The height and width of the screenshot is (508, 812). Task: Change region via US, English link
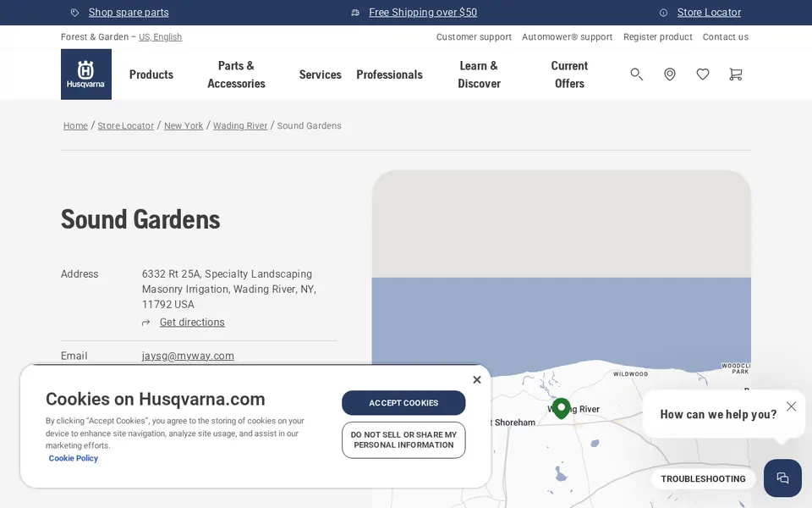pyautogui.click(x=161, y=36)
